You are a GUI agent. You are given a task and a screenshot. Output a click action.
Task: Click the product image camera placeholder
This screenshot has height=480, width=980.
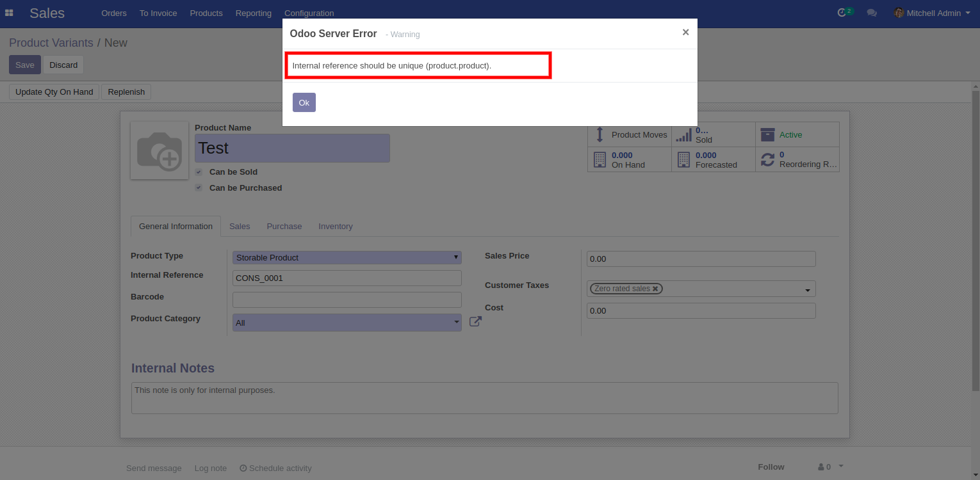(159, 150)
